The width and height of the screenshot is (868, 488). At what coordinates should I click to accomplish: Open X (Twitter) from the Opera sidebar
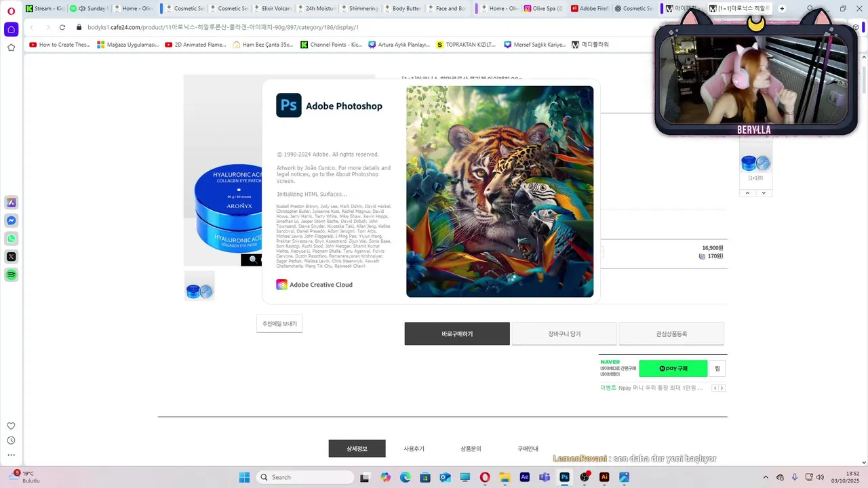[11, 257]
